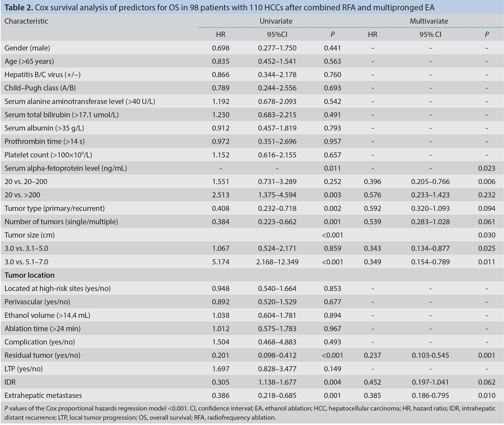Select 'Ablation time (>24 min)' label
Viewport: 504px width, 425px height.
coord(43,329)
